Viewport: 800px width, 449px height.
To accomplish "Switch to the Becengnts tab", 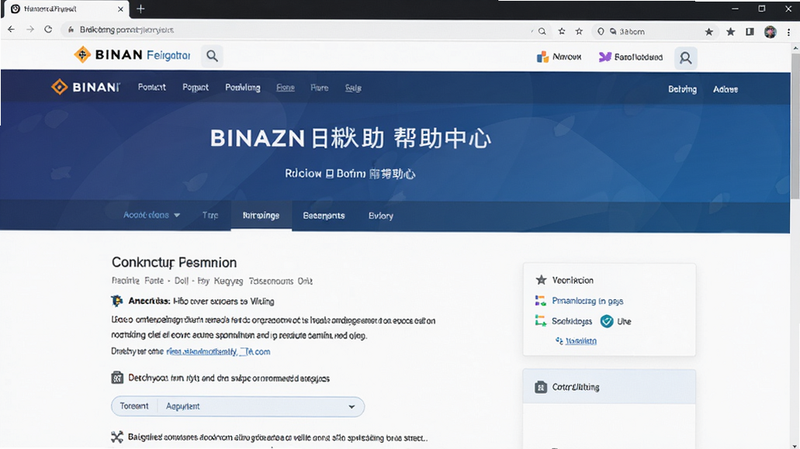I will point(323,216).
